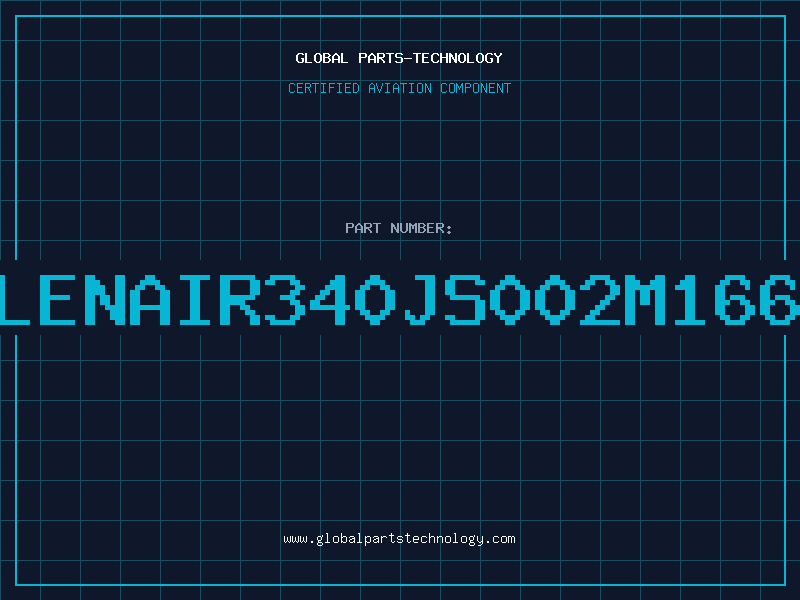The height and width of the screenshot is (600, 800).
Task: Click the large LENAIR340JS002M166 part number
Action: (400, 299)
